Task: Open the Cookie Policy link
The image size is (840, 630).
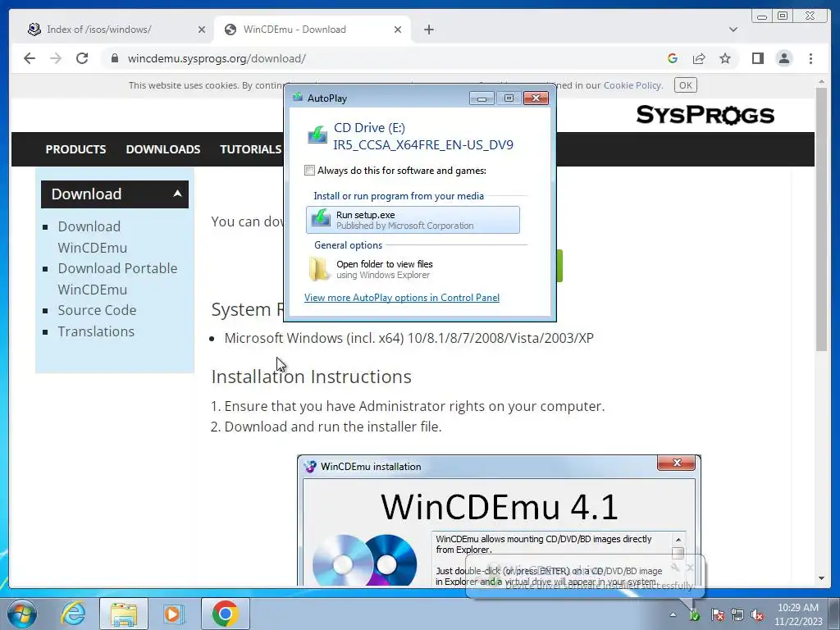Action: [632, 85]
